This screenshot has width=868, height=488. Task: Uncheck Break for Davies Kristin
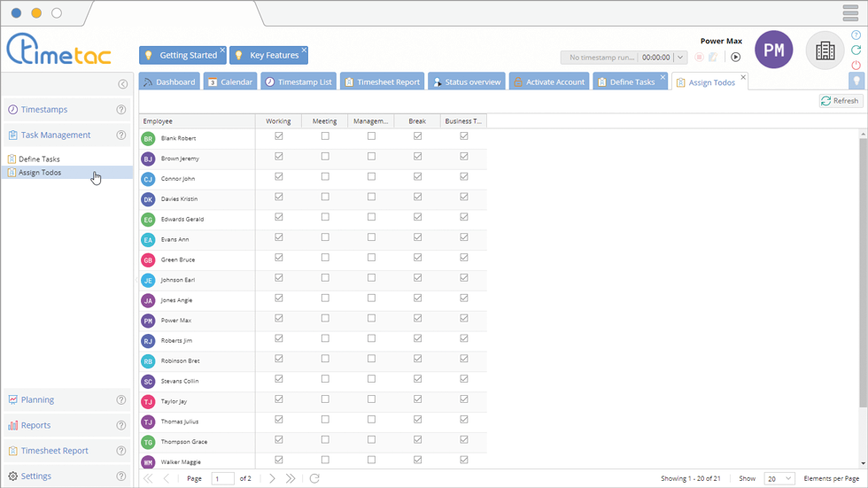(x=418, y=197)
